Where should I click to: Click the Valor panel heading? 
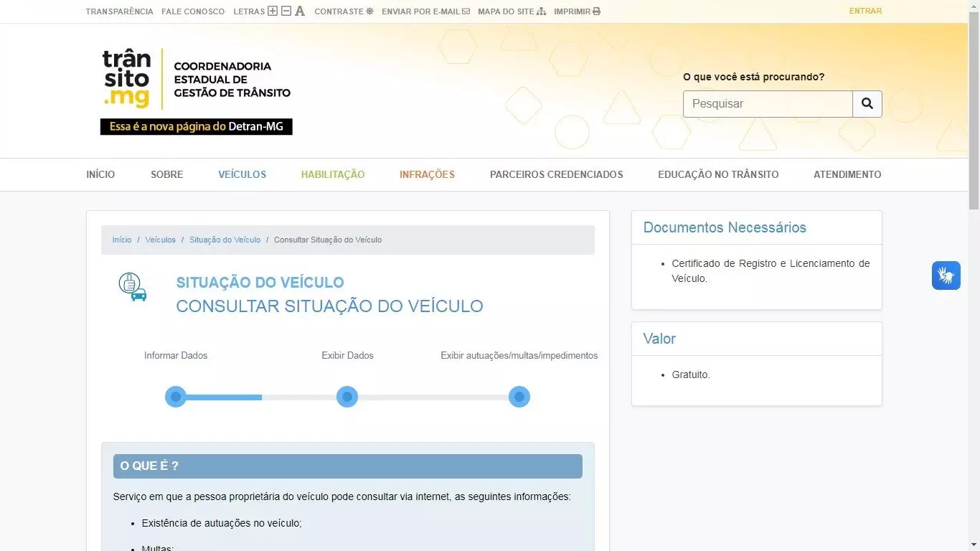tap(659, 339)
